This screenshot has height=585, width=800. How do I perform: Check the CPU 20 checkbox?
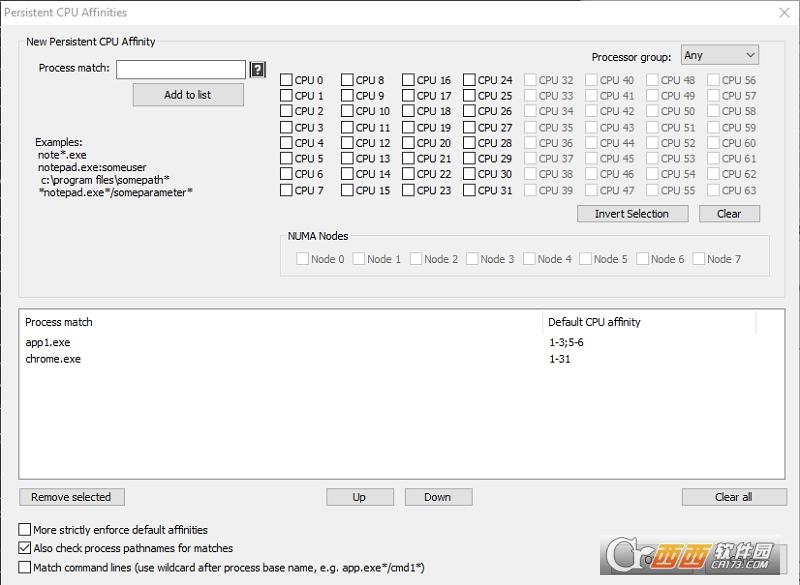click(408, 143)
